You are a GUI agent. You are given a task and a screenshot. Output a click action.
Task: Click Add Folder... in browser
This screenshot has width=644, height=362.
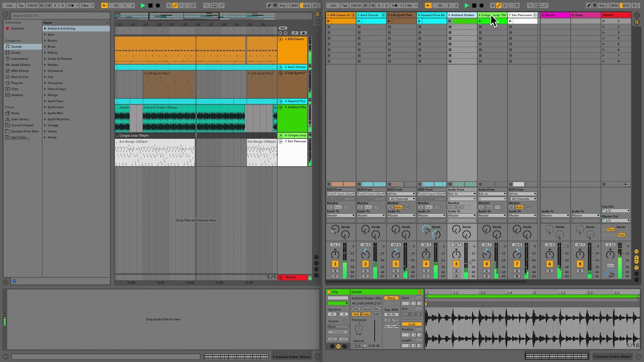(20, 137)
